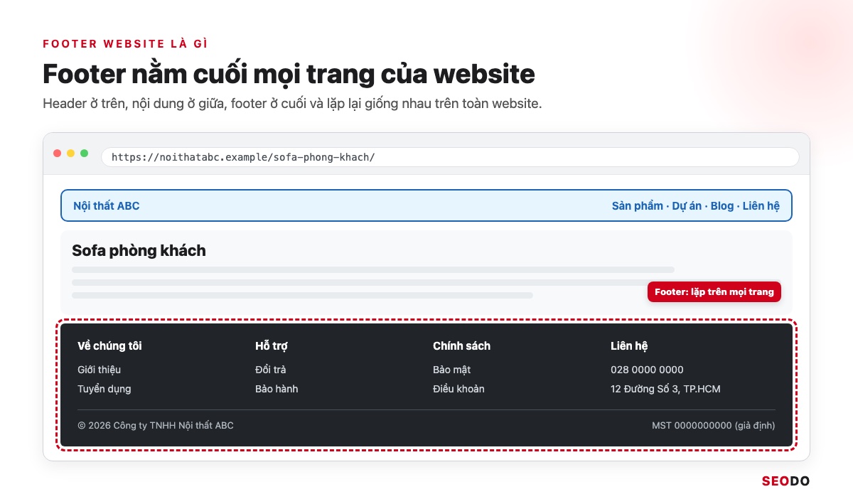Open the Bảo mật footer link
The height and width of the screenshot is (504, 853).
[452, 370]
